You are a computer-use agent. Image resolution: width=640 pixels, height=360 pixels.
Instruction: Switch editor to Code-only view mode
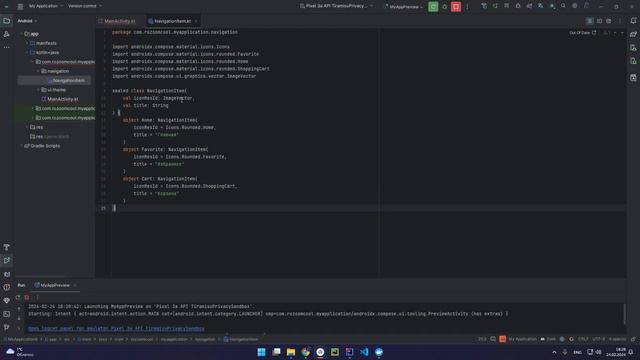click(x=590, y=21)
